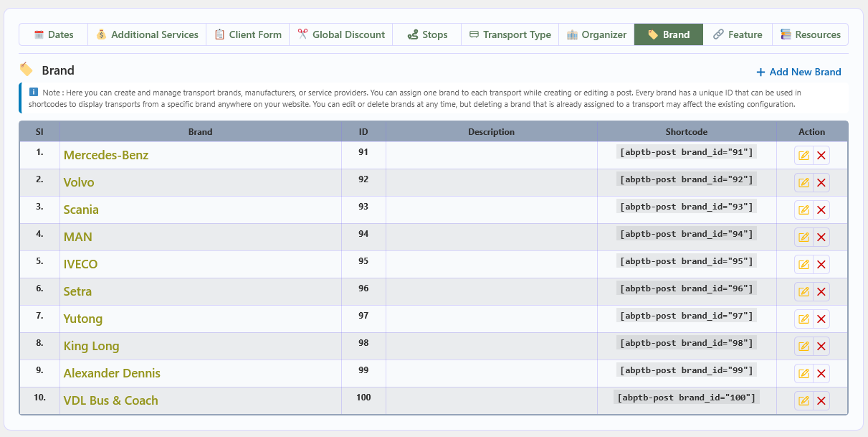Select shortcode [abptb-post brand_id="91"]

(x=687, y=152)
